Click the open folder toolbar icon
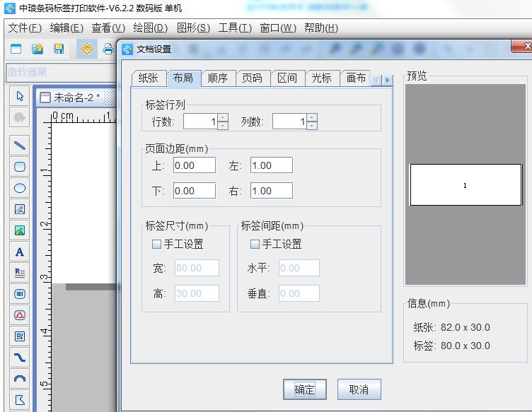 tap(37, 49)
